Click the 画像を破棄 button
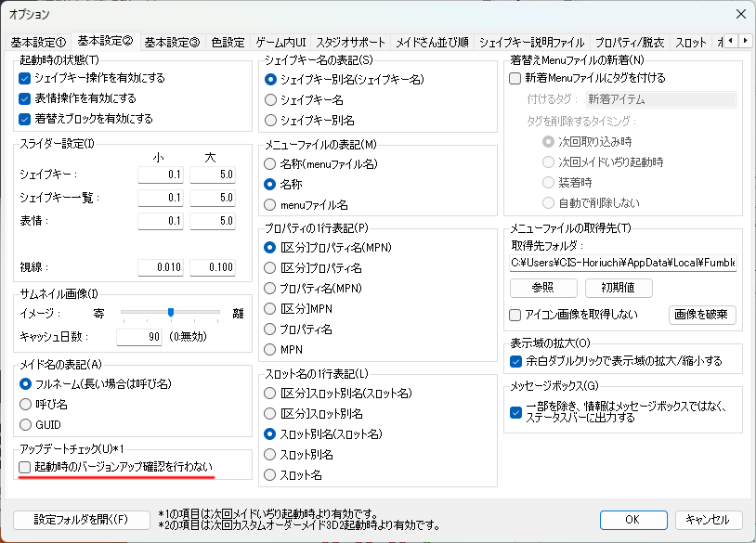 702,315
